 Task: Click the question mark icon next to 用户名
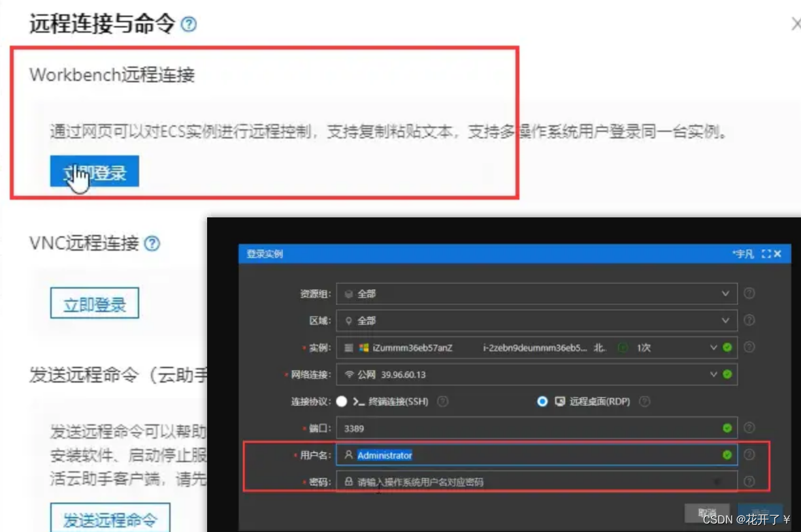(x=749, y=455)
